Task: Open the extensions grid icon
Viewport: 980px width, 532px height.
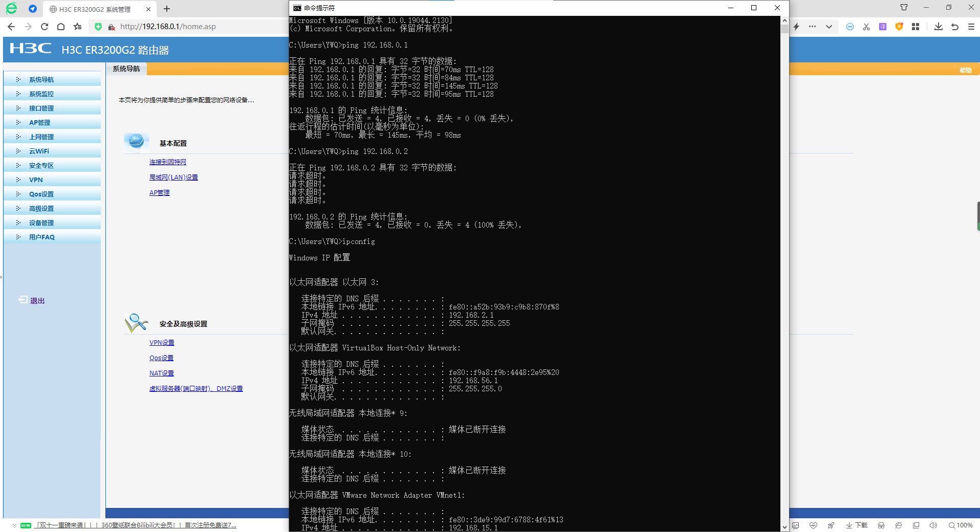Action: (916, 27)
